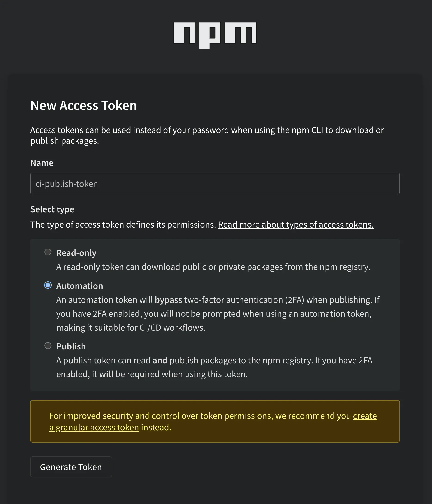Focus the token Name input field
The image size is (432, 504).
215,184
